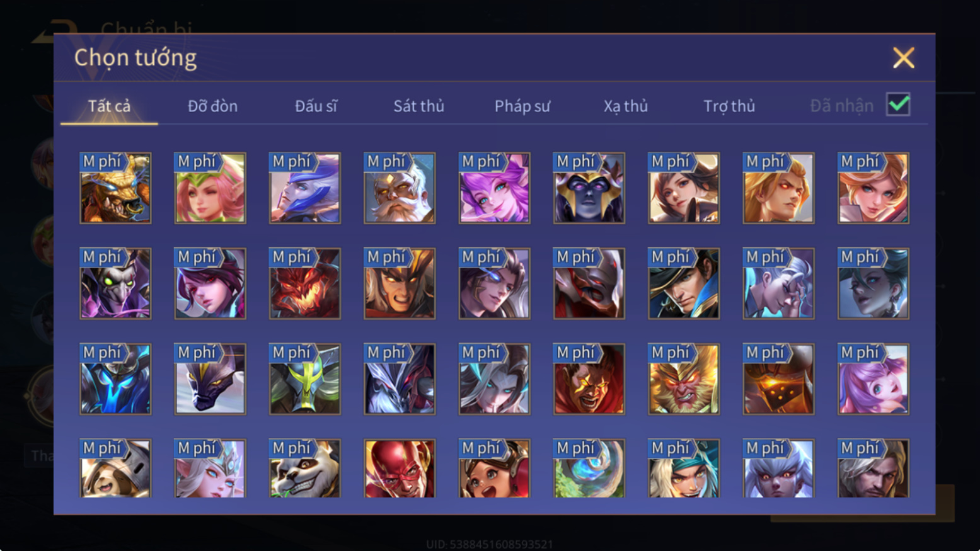Viewport: 980px width, 551px height.
Task: Switch to the Đỡ đòn tab
Action: click(212, 106)
